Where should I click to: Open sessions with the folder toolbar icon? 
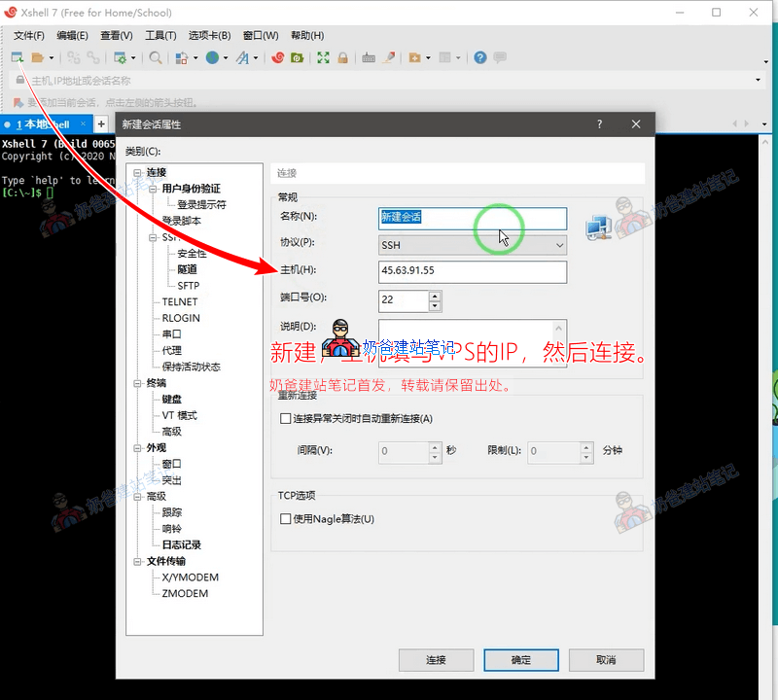click(x=35, y=56)
